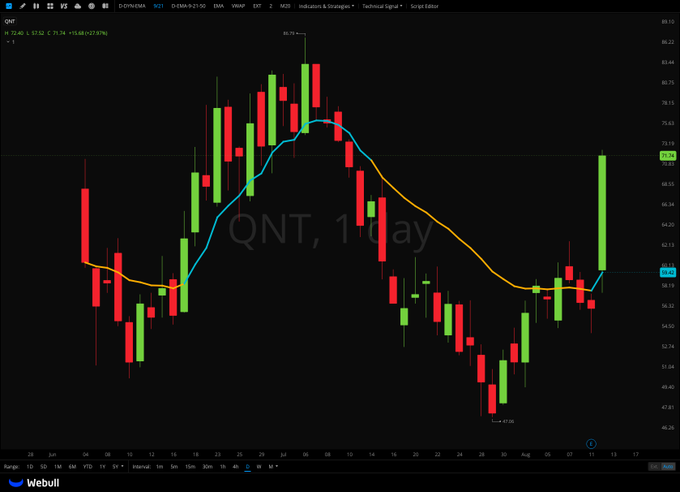Screen dimensions: 680x492
Task: Switch interval to 1m
Action: pos(160,466)
